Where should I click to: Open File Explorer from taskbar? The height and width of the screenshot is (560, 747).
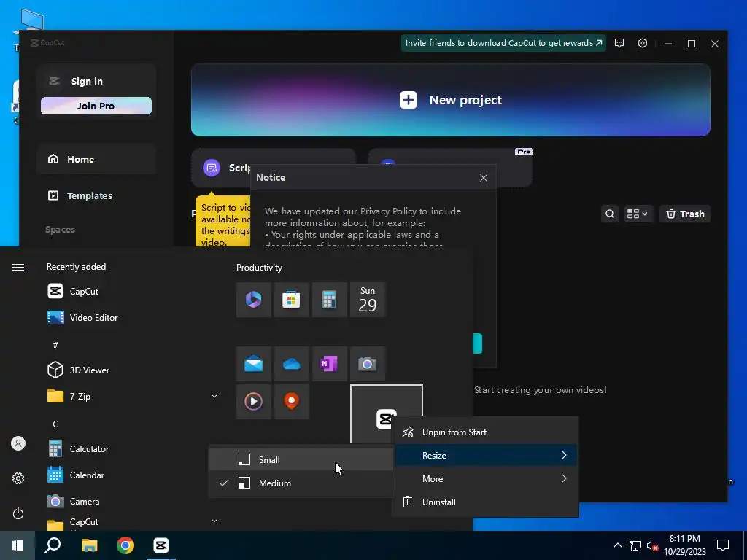point(89,545)
